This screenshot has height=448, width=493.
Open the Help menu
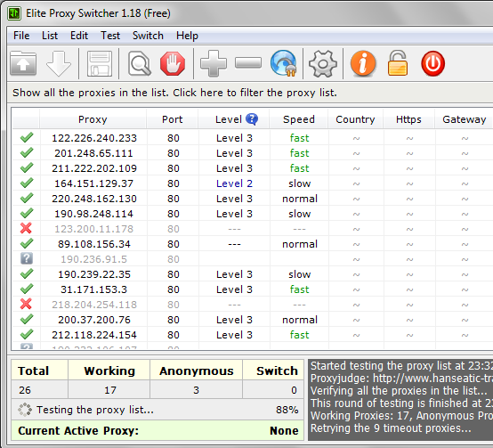187,36
